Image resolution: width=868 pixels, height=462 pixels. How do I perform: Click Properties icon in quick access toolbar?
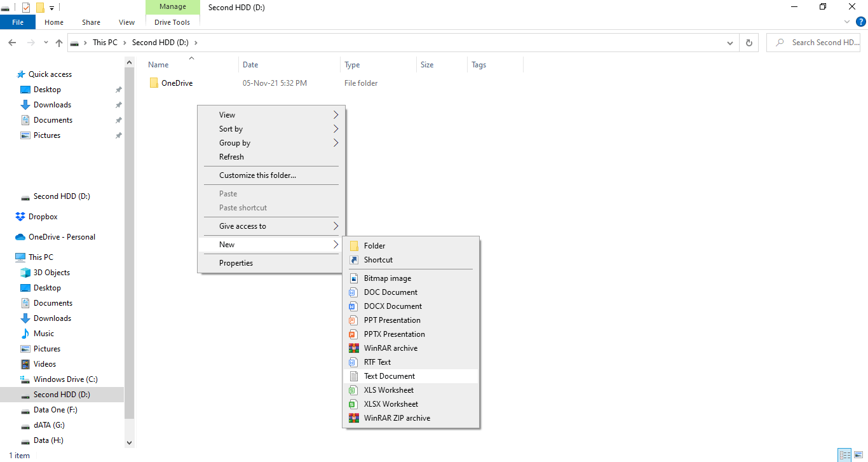click(x=25, y=8)
